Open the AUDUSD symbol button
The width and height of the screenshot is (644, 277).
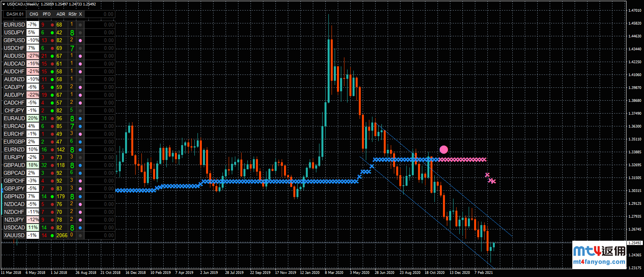point(14,56)
